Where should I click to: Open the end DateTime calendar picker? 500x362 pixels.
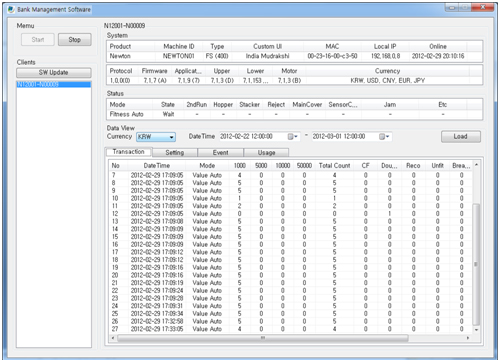coord(384,137)
